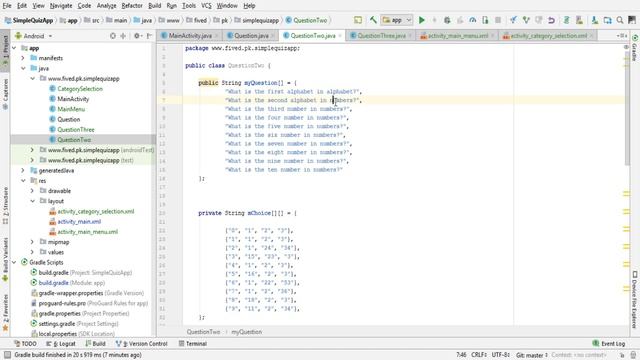Switch to Question.java tab
The height and width of the screenshot is (360, 640).
tap(251, 36)
